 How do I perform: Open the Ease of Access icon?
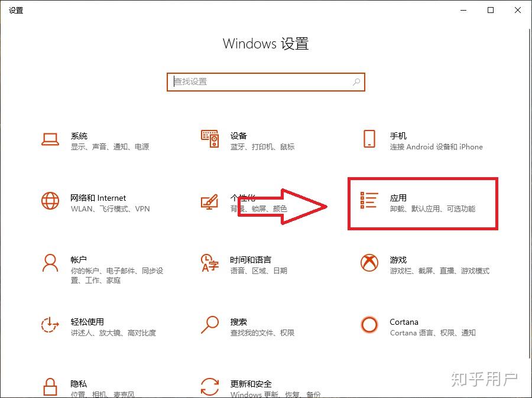click(x=50, y=325)
